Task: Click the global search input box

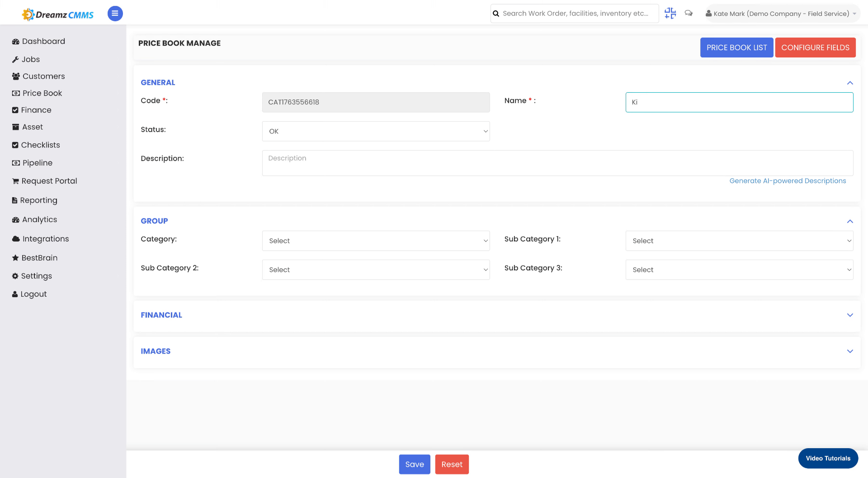Action: tap(575, 14)
